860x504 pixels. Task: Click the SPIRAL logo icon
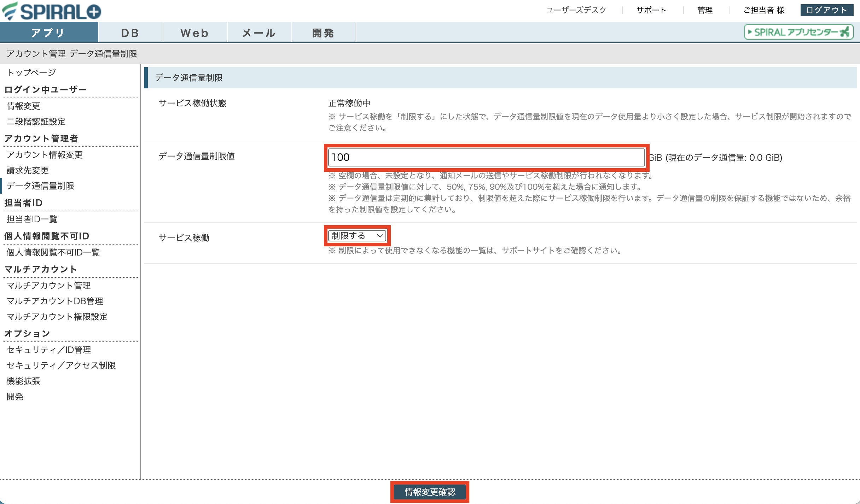(52, 11)
